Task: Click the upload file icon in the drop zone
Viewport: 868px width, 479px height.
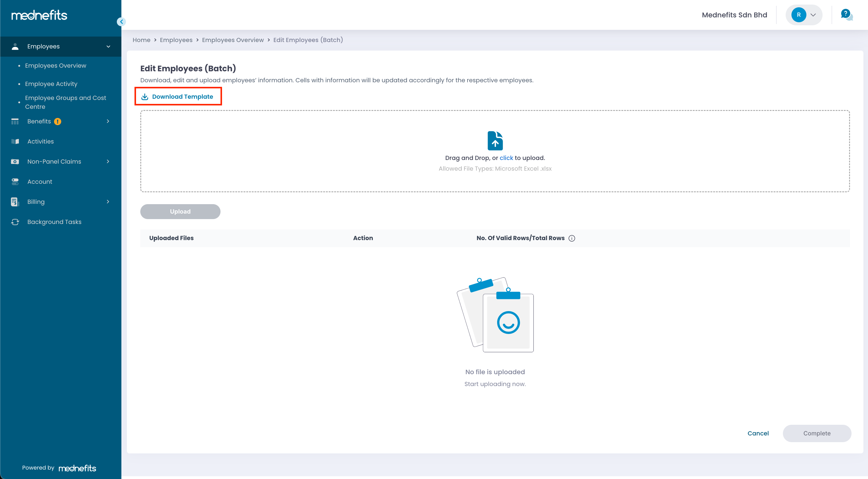Action: pyautogui.click(x=495, y=141)
